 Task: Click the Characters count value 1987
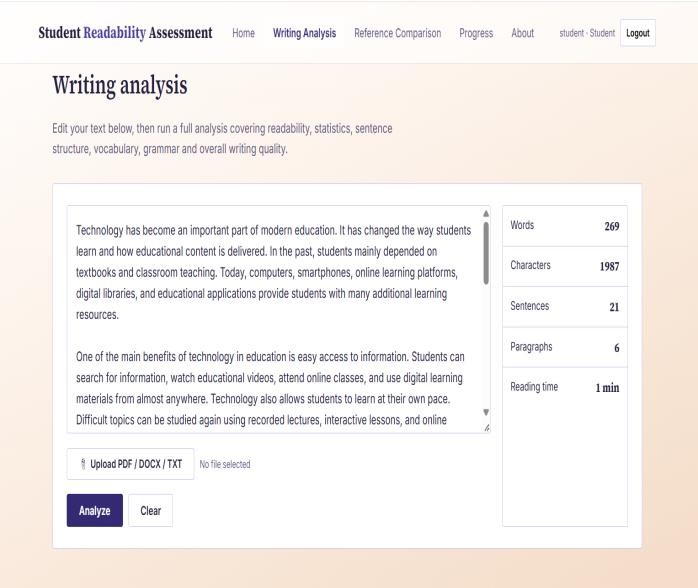coord(609,266)
